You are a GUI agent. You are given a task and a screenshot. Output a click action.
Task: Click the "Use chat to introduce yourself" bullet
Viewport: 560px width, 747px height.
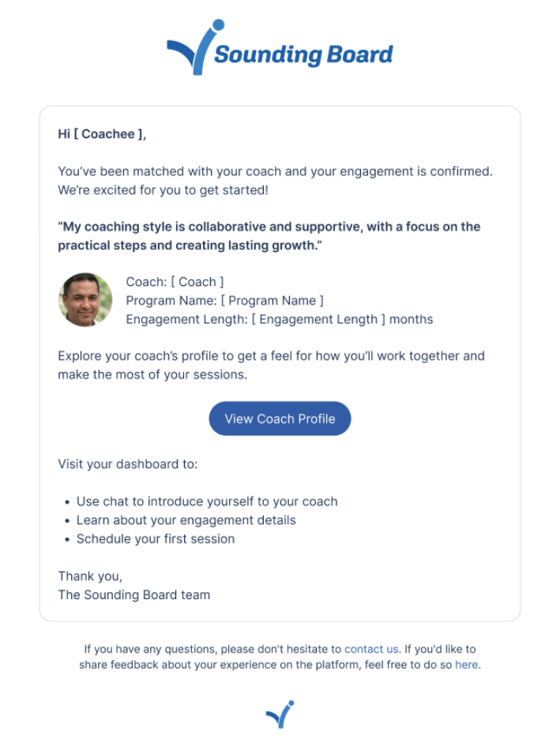[207, 501]
